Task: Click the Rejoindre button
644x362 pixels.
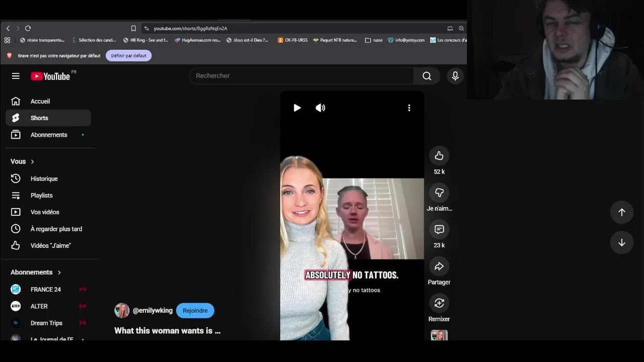Action: [195, 311]
